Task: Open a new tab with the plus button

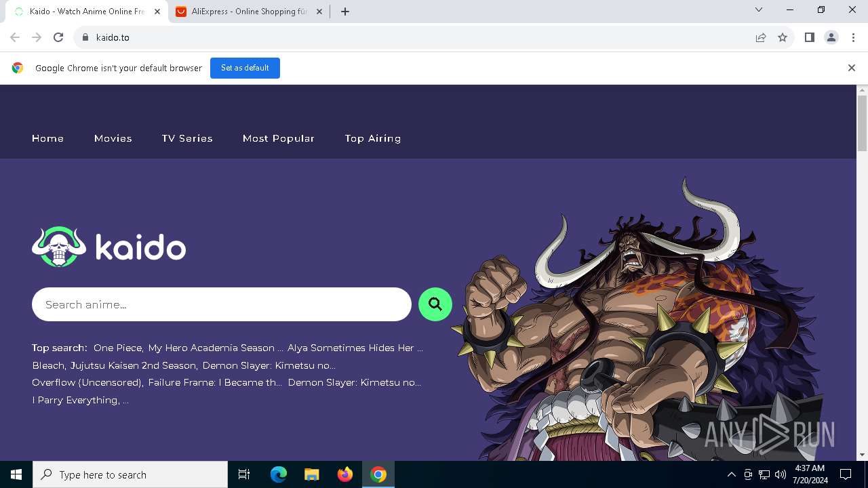Action: 345,12
